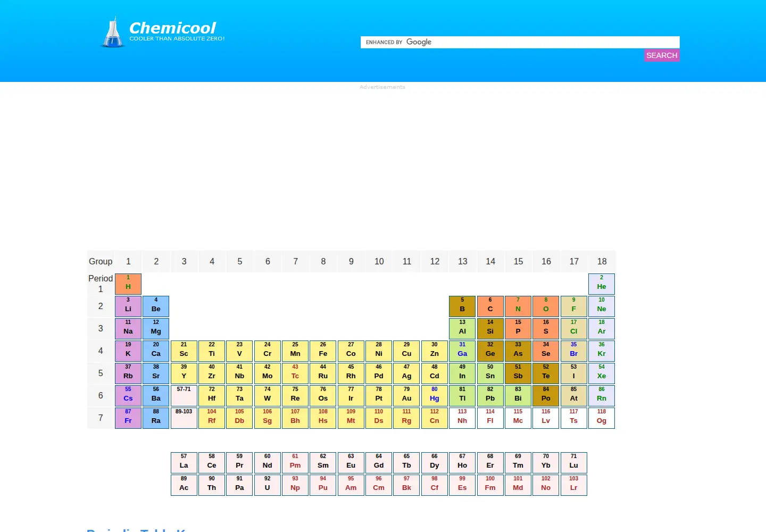
Task: Open the Chemicool home title link
Action: [x=172, y=28]
